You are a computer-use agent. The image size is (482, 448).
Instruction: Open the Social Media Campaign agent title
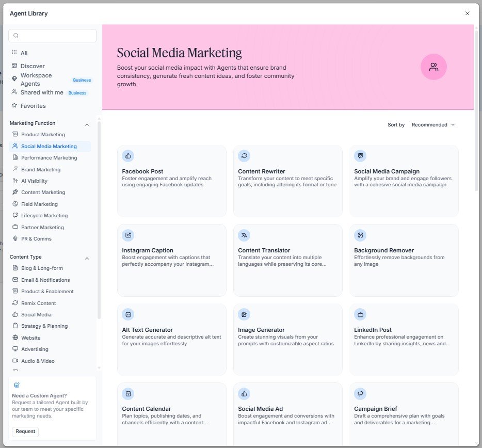[x=387, y=171]
